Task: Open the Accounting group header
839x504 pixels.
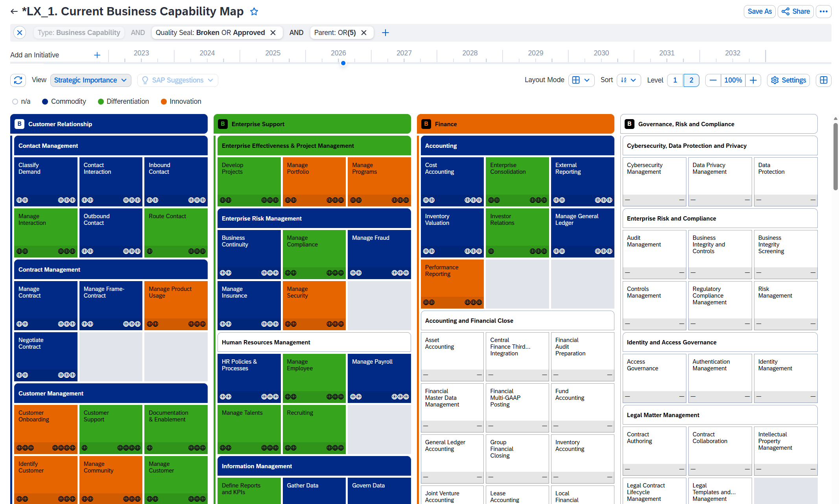Action: (x=517, y=145)
